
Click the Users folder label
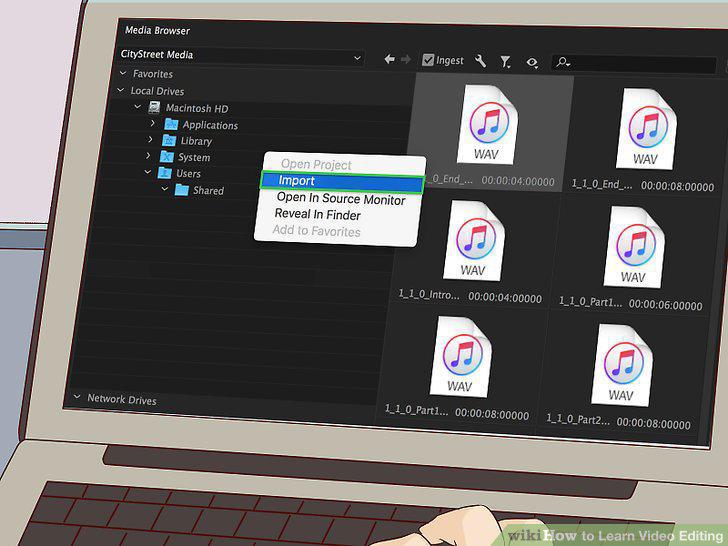coord(188,174)
